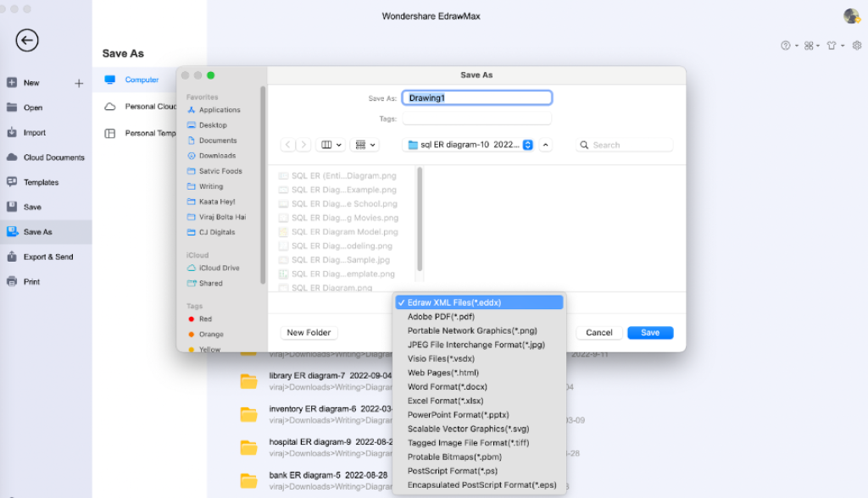The width and height of the screenshot is (868, 498).
Task: Click the Personal Cloud icon
Action: point(110,106)
